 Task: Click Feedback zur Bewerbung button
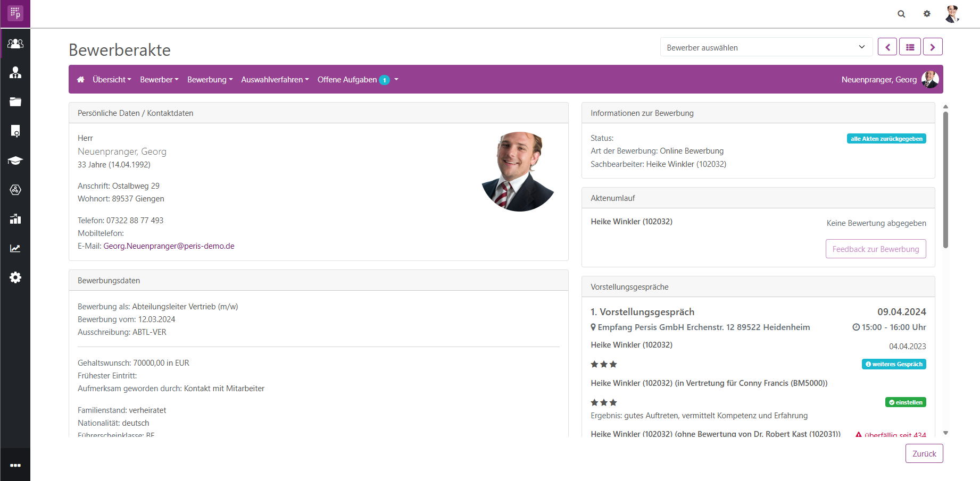tap(875, 249)
